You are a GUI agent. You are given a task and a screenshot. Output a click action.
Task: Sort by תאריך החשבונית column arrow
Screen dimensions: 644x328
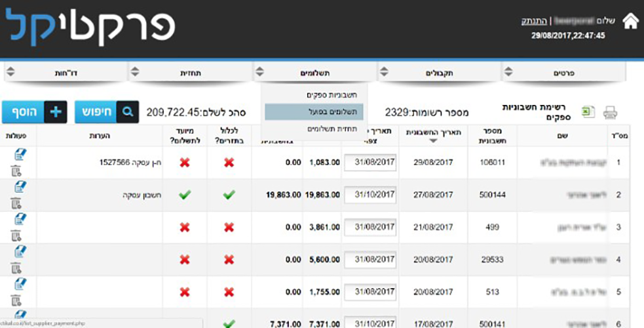click(x=433, y=141)
